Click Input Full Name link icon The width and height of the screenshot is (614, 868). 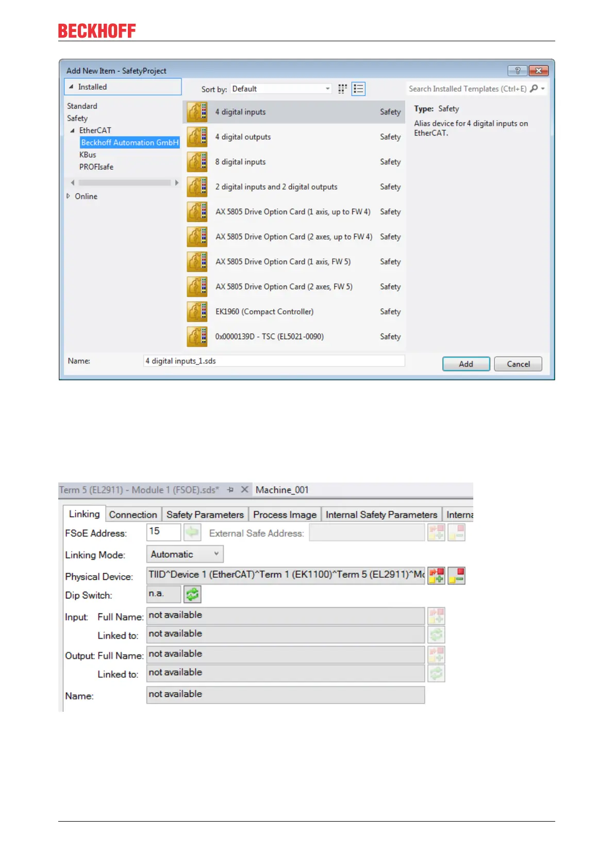click(436, 615)
